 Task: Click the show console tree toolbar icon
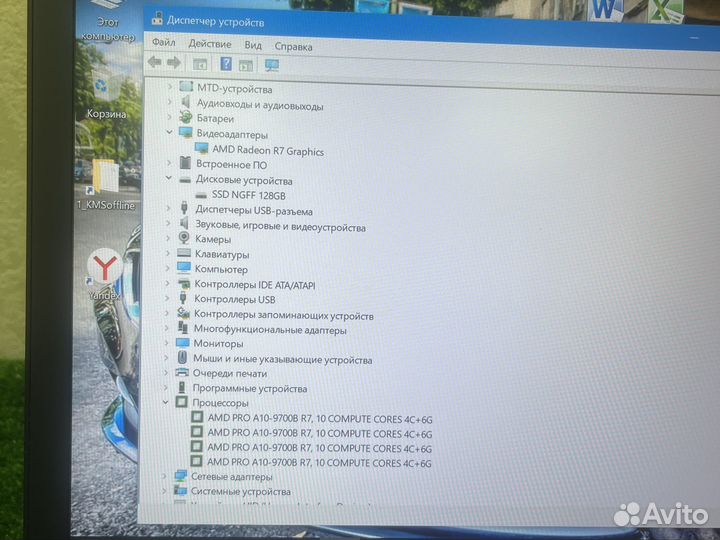pos(200,64)
